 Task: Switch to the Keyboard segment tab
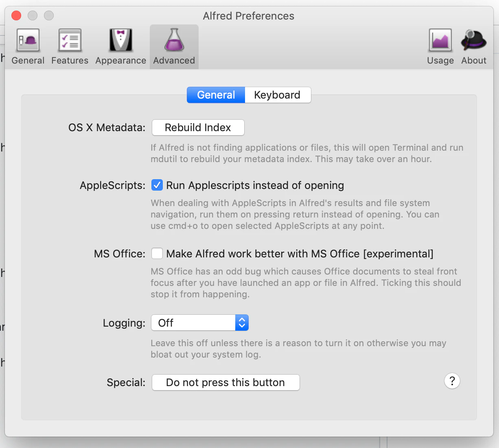(x=278, y=95)
